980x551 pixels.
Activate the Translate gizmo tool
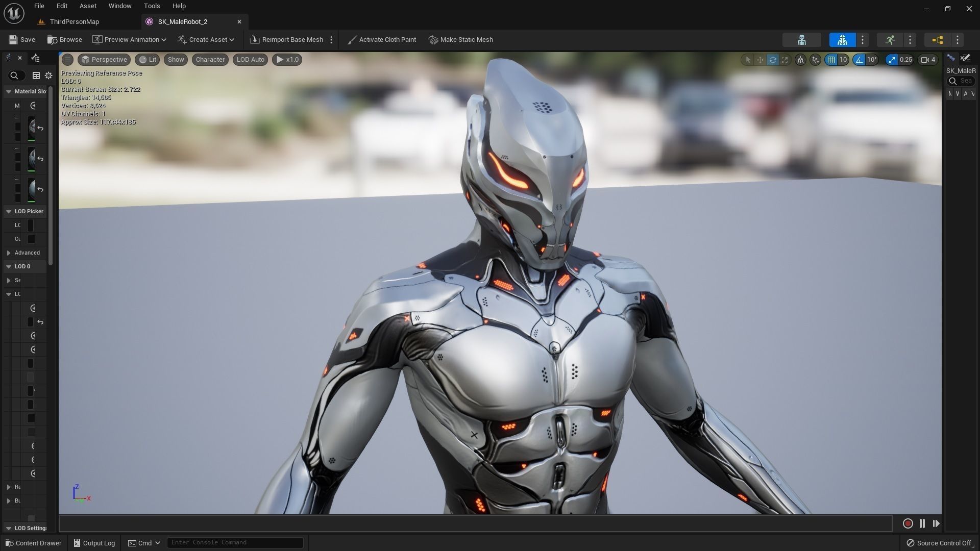760,60
